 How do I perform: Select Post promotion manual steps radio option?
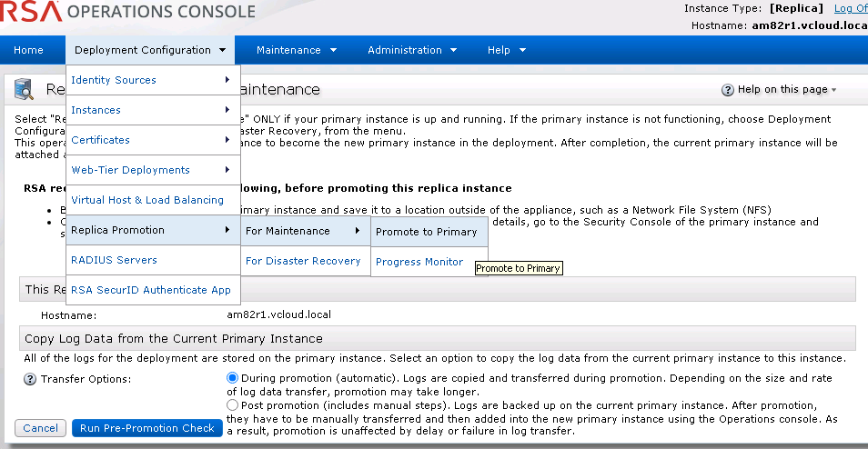coord(232,404)
